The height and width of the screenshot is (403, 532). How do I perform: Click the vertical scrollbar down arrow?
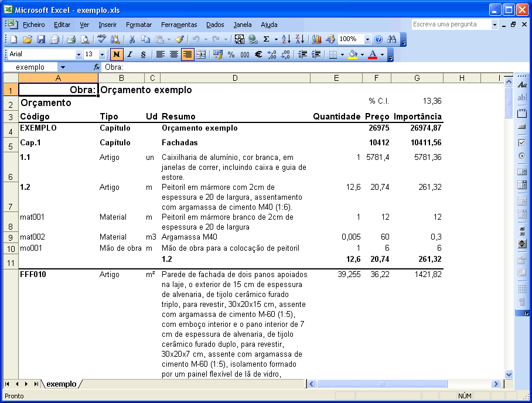(509, 374)
